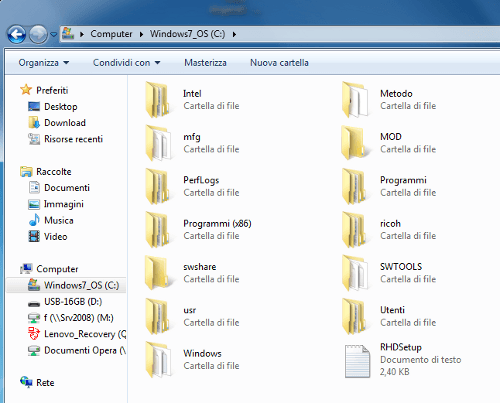Expand arrow before Computer in address bar

82,34
